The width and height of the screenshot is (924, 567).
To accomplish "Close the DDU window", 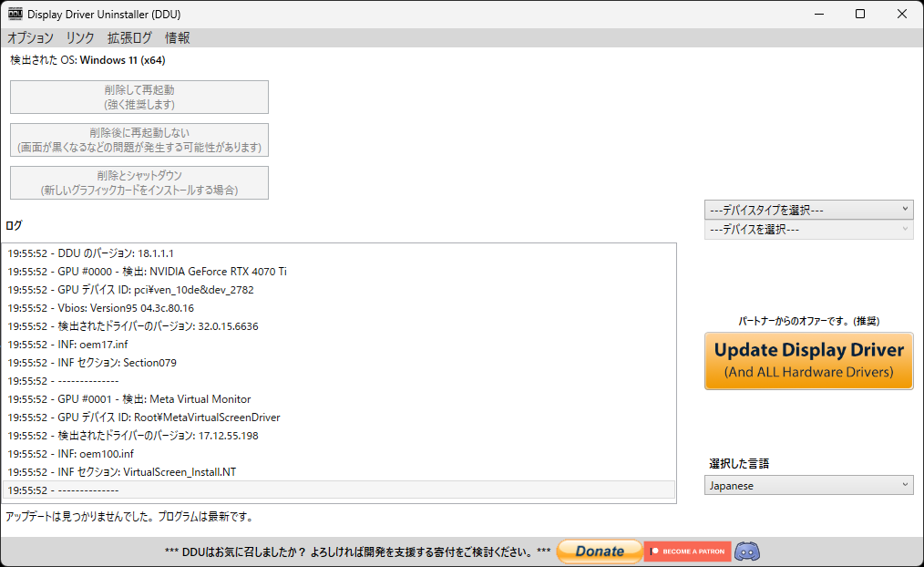I will click(x=901, y=15).
